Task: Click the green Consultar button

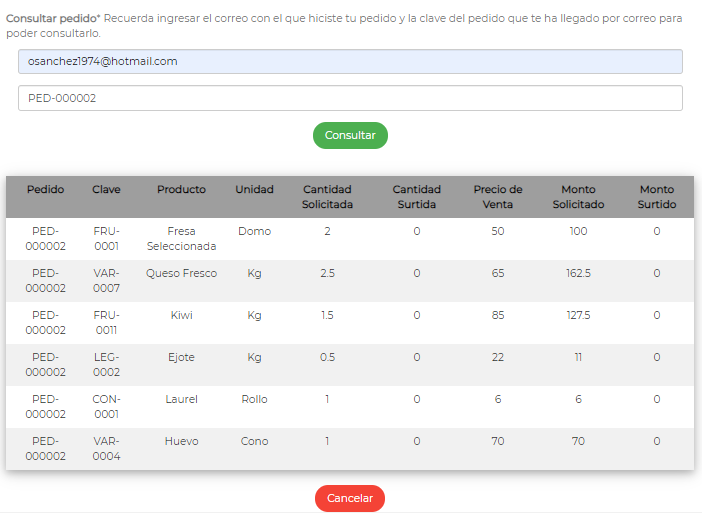Action: click(350, 135)
